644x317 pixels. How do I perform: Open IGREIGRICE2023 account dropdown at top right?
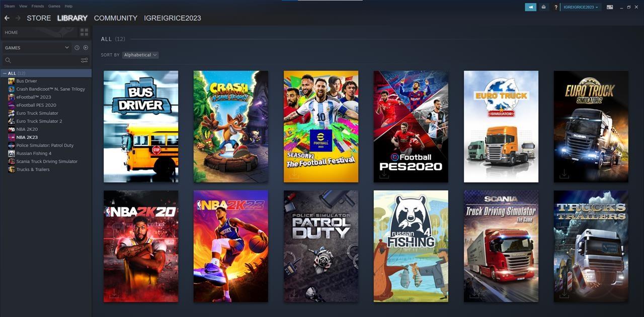click(x=582, y=7)
